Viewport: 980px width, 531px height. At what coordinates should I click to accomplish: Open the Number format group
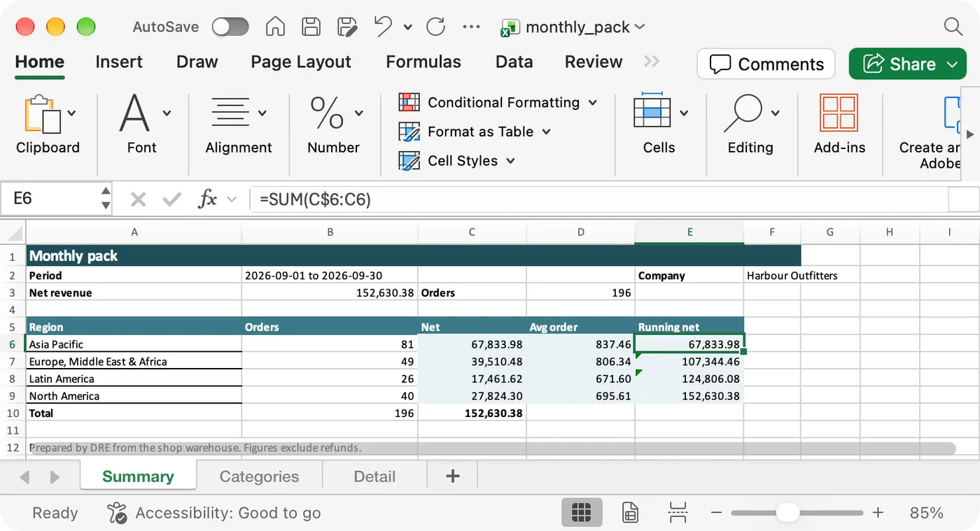(334, 124)
